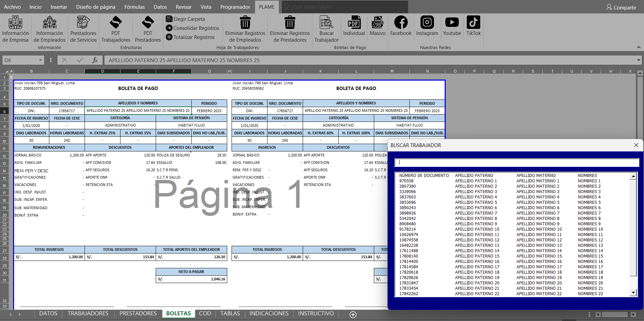Viewport: 644px width, 321px height.
Task: Run Consolidar Registros
Action: (x=192, y=28)
